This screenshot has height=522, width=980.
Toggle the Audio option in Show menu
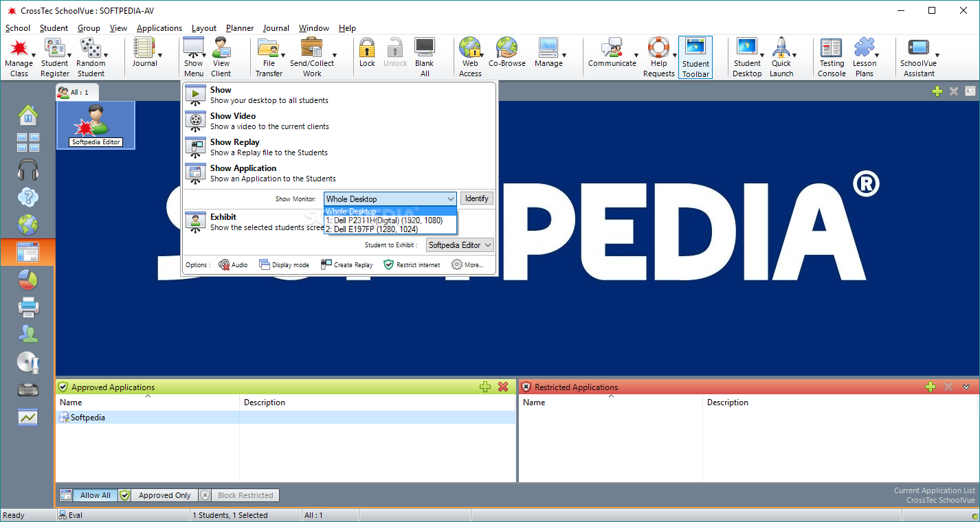[x=233, y=264]
